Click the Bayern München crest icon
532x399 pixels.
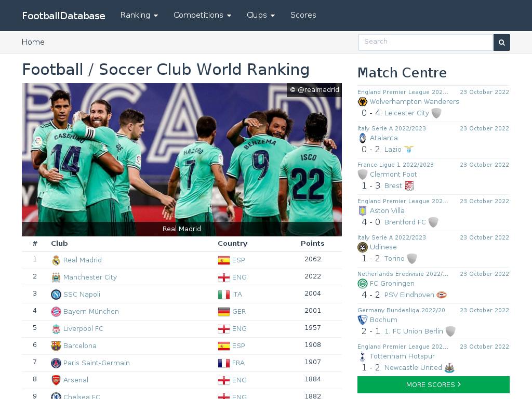pos(56,312)
